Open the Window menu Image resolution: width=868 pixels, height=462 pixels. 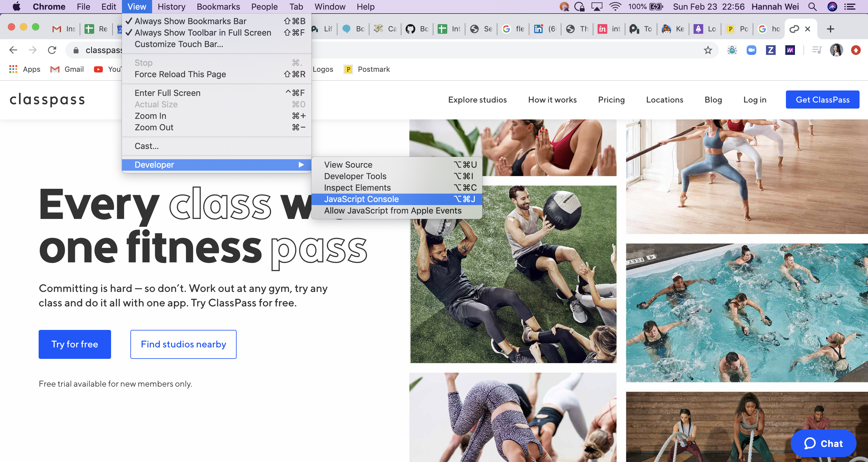point(330,7)
